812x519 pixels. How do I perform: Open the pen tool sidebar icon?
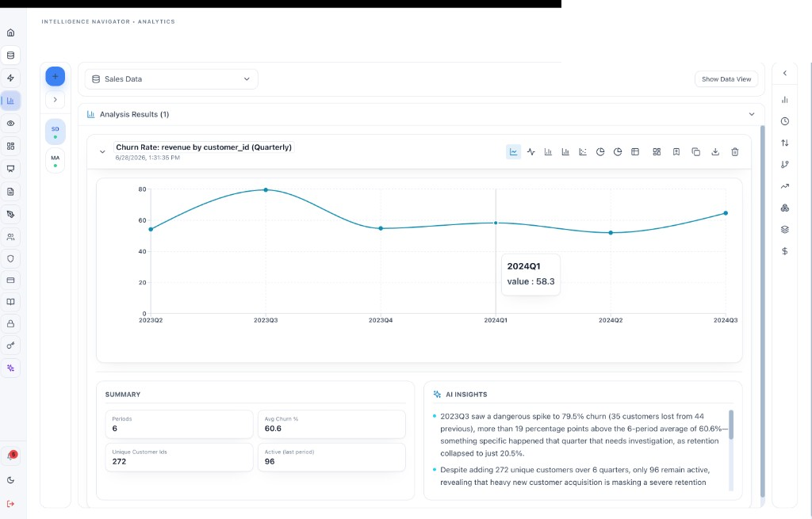[10, 214]
